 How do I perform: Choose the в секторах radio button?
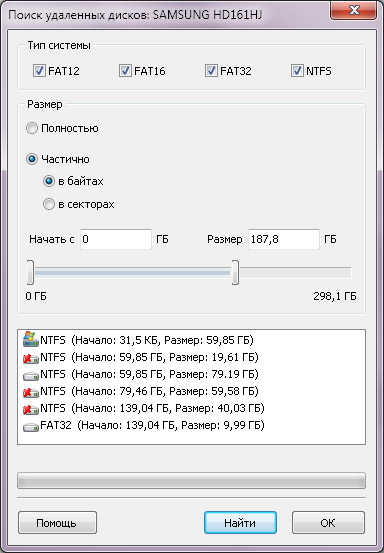[x=49, y=204]
